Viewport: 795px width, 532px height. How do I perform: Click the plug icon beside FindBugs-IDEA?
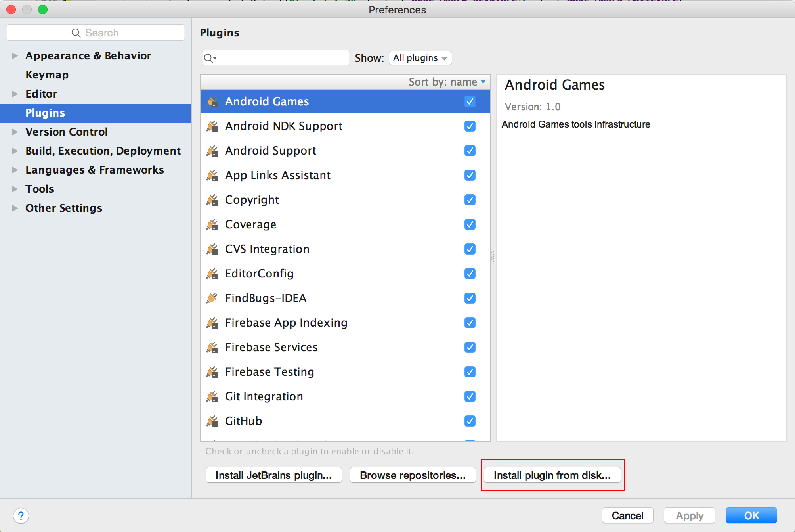212,299
